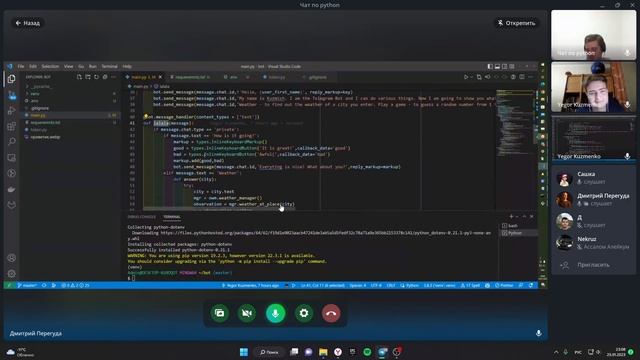The image size is (640, 360).
Task: Close the terminal panel
Action: pyautogui.click(x=531, y=216)
